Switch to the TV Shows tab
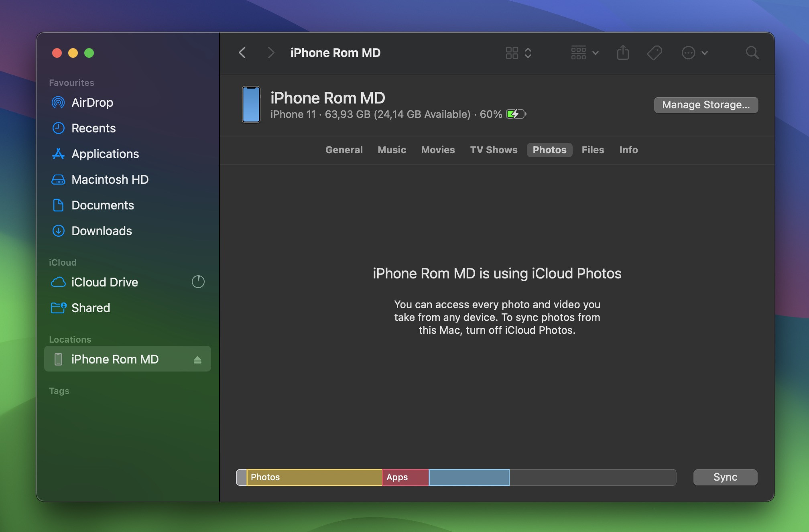 pyautogui.click(x=494, y=150)
